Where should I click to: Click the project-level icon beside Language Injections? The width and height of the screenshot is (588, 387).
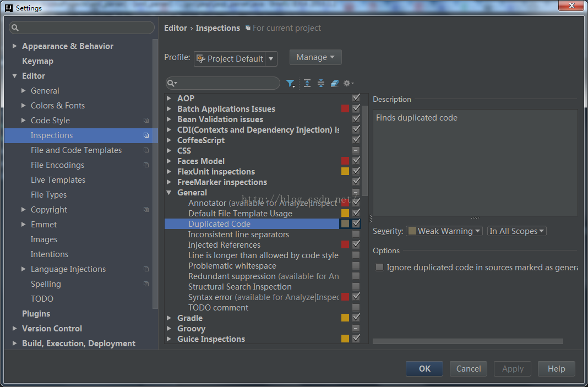click(x=146, y=269)
